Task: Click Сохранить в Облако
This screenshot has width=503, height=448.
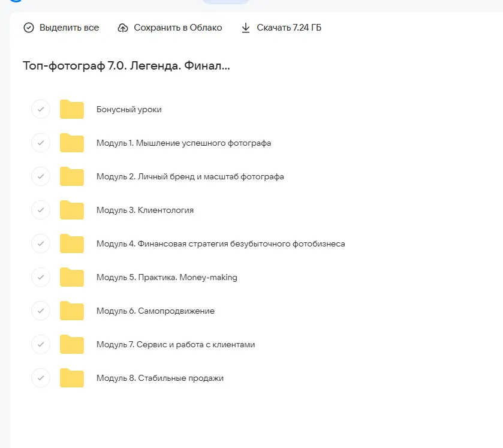Action: pyautogui.click(x=177, y=28)
